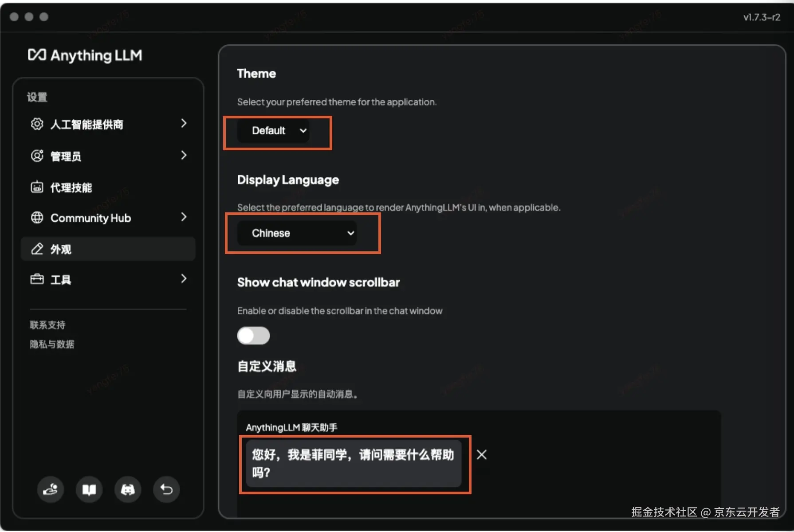794x532 pixels.
Task: Click the Display Language heading
Action: [288, 180]
